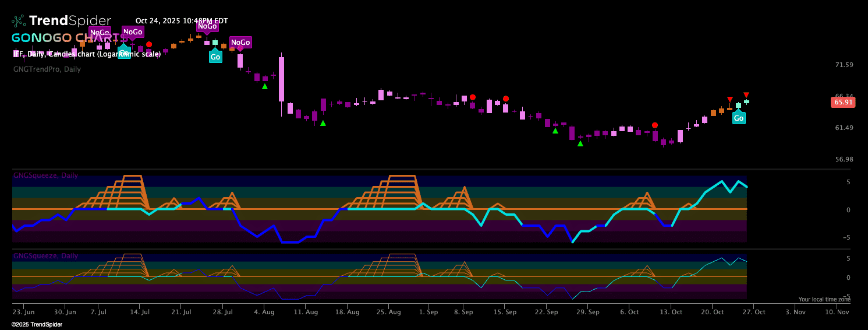Viewport: 868px width, 330px height.
Task: Click the 71.59 price axis label
Action: pyautogui.click(x=844, y=65)
